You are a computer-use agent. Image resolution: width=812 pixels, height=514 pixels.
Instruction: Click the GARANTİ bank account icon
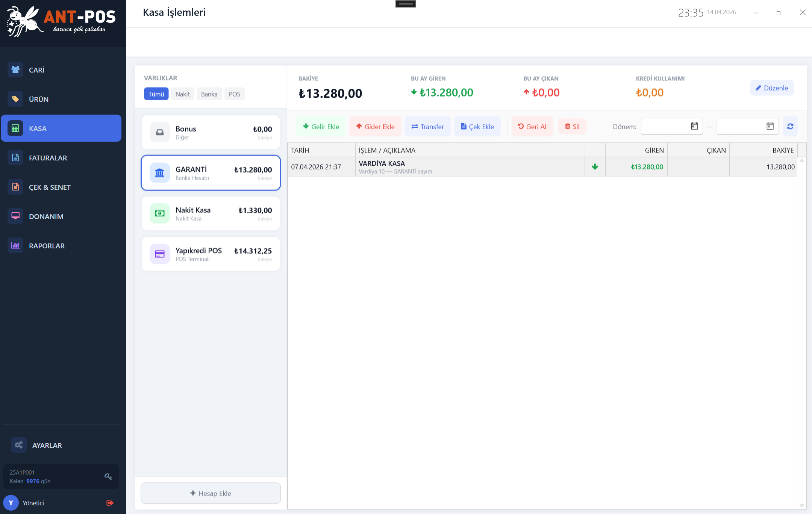[160, 173]
